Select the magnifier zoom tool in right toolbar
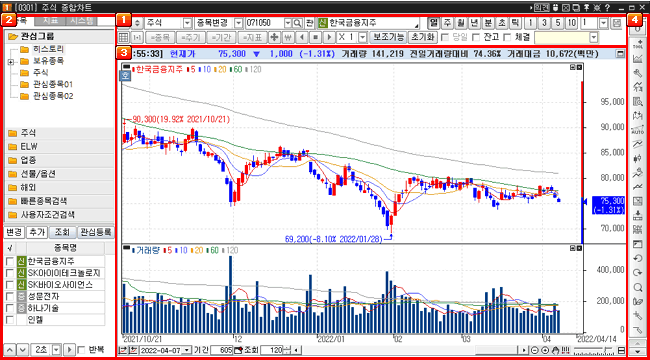Viewport: 650px width, 360px height. click(638, 287)
